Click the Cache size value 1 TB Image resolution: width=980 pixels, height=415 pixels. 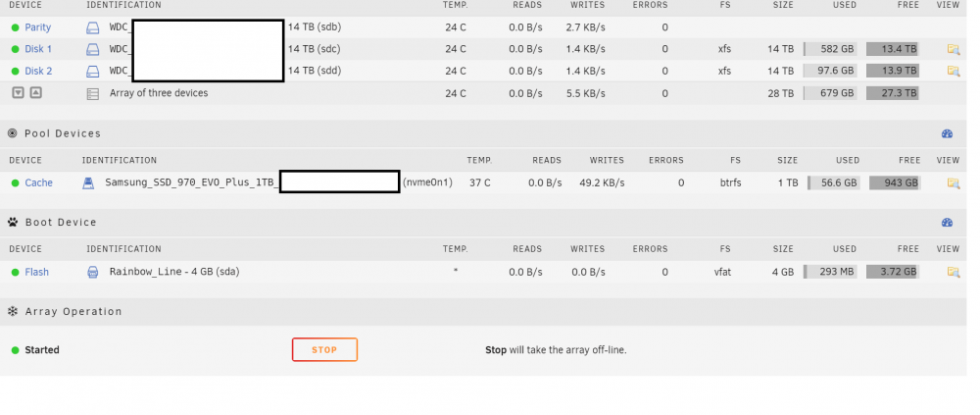coord(788,182)
